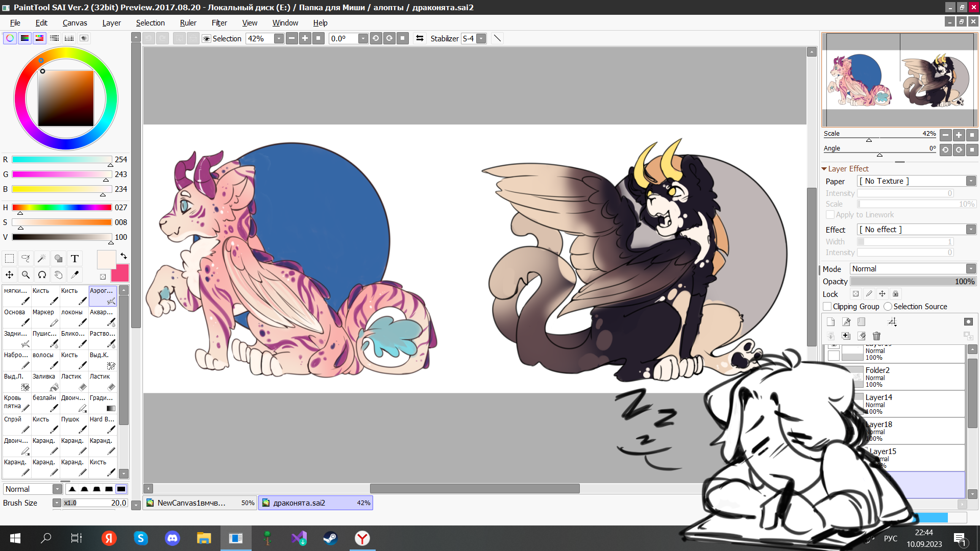Zoom in with toolbar plus button
Image resolution: width=980 pixels, height=551 pixels.
[305, 38]
